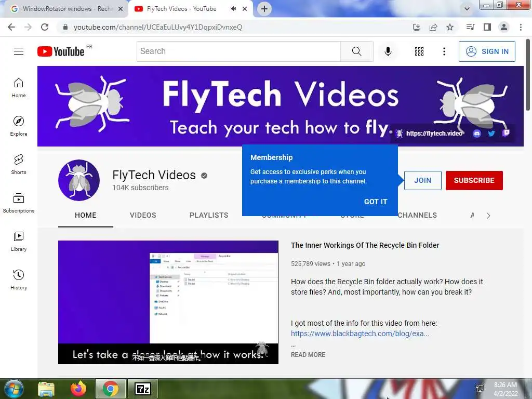Viewport: 532px width, 399px height.
Task: Click the install/download page icon in address bar
Action: pyautogui.click(x=416, y=27)
